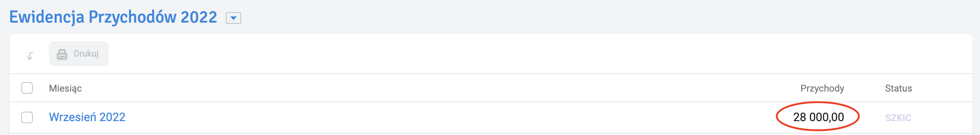
Task: Sort by the Miesiąc column header
Action: pos(65,88)
